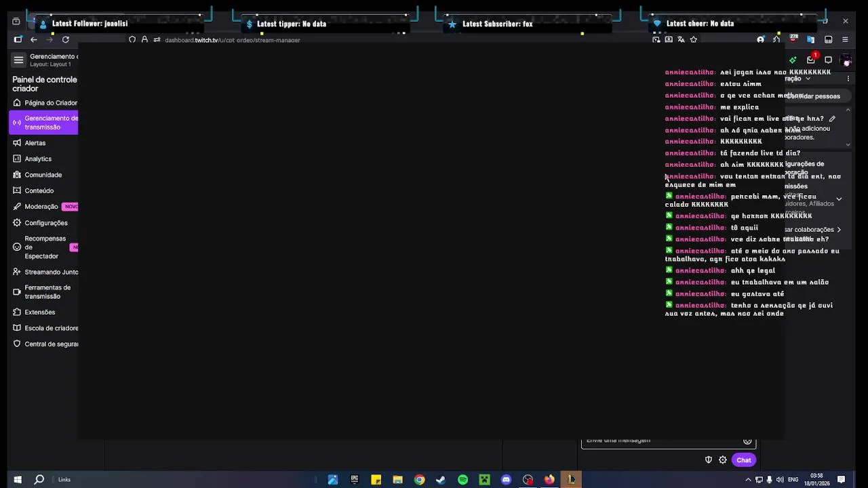Select Gerenciamento de transmissão
This screenshot has width=868, height=488.
[45, 123]
